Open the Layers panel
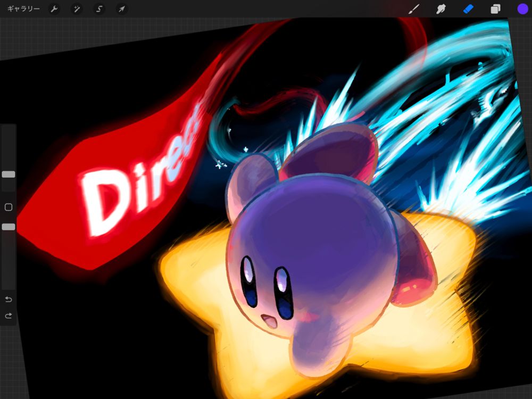Viewport: 532px width, 399px height. (495, 9)
